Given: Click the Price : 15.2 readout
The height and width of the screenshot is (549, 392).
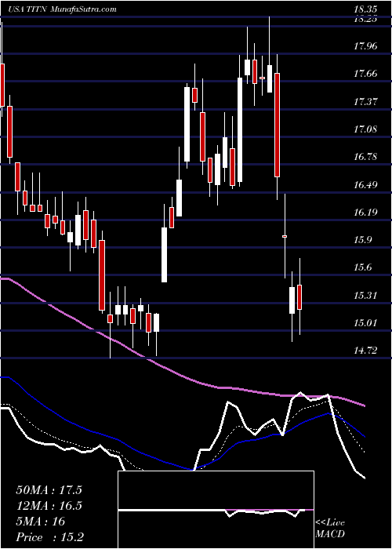Looking at the screenshot, I should point(49,537).
